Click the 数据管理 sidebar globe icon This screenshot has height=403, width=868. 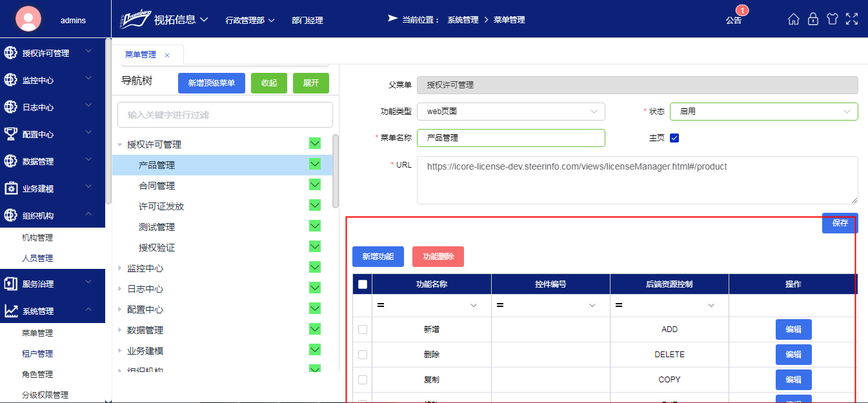coord(11,161)
